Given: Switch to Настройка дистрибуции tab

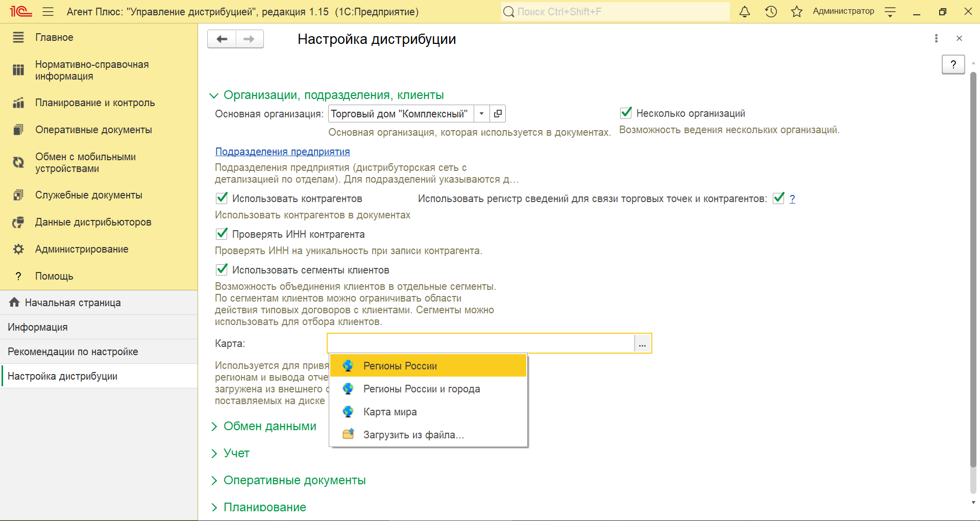Looking at the screenshot, I should click(99, 376).
